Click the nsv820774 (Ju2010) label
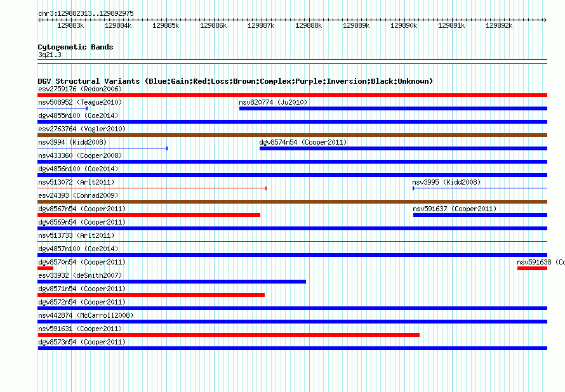 point(273,102)
